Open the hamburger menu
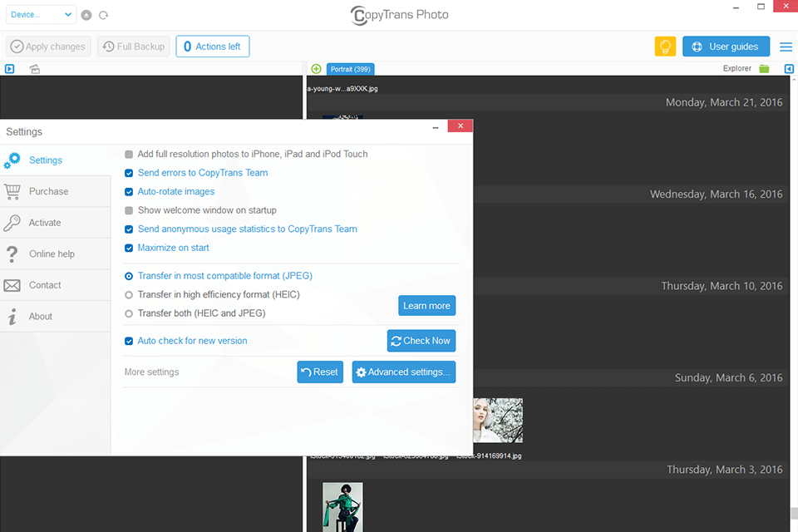 [x=786, y=47]
